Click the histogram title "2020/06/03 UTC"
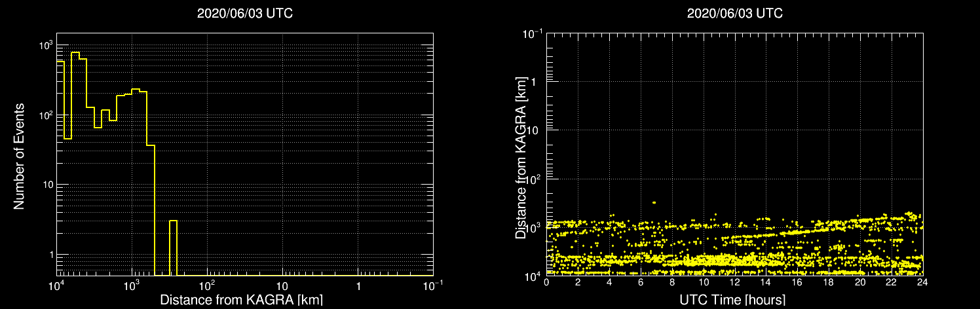Screen dimensions: 980x309 point(244,14)
